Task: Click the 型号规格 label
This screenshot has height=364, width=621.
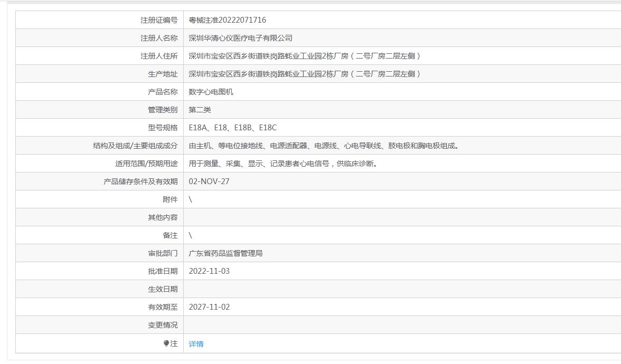Action: click(x=163, y=128)
